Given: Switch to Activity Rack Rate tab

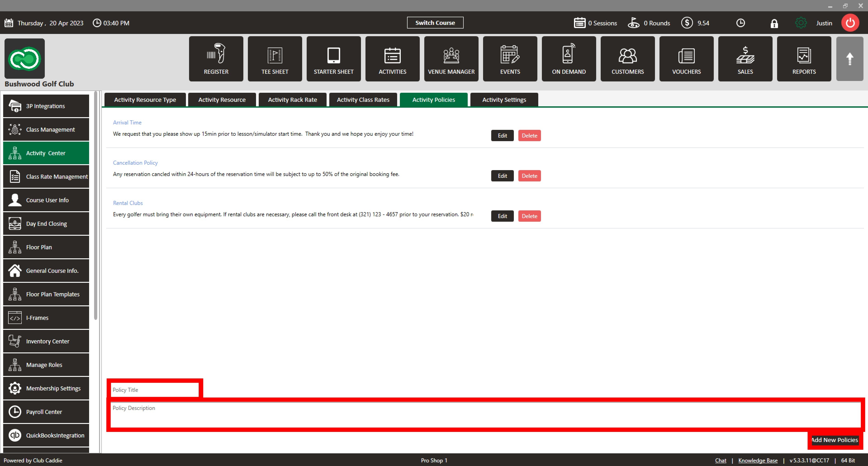Looking at the screenshot, I should pos(292,100).
